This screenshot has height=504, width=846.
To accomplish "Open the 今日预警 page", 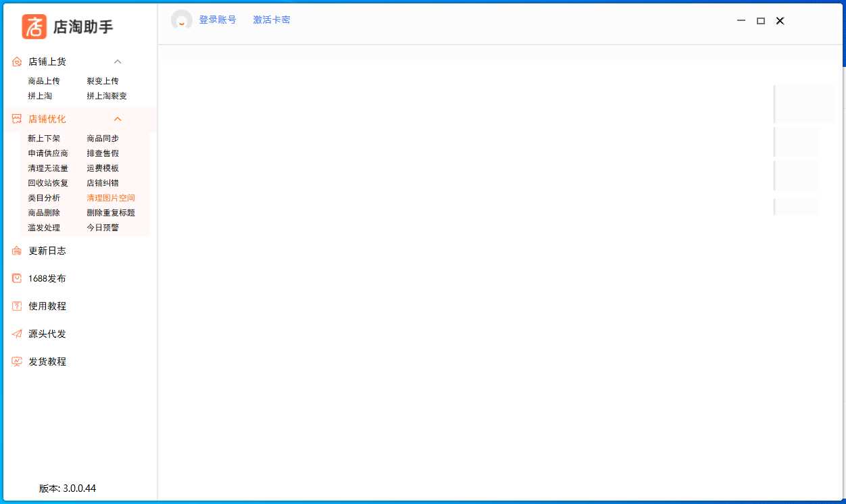I will pyautogui.click(x=102, y=228).
